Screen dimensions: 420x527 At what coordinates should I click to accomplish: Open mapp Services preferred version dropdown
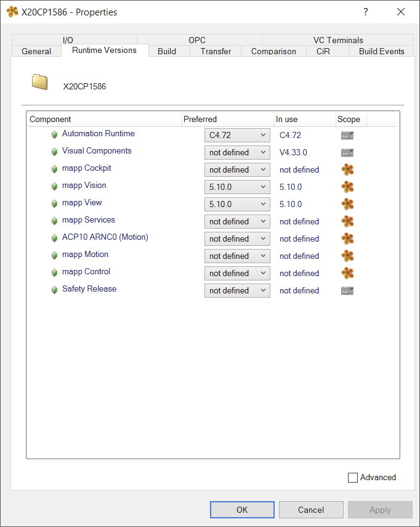(x=237, y=221)
